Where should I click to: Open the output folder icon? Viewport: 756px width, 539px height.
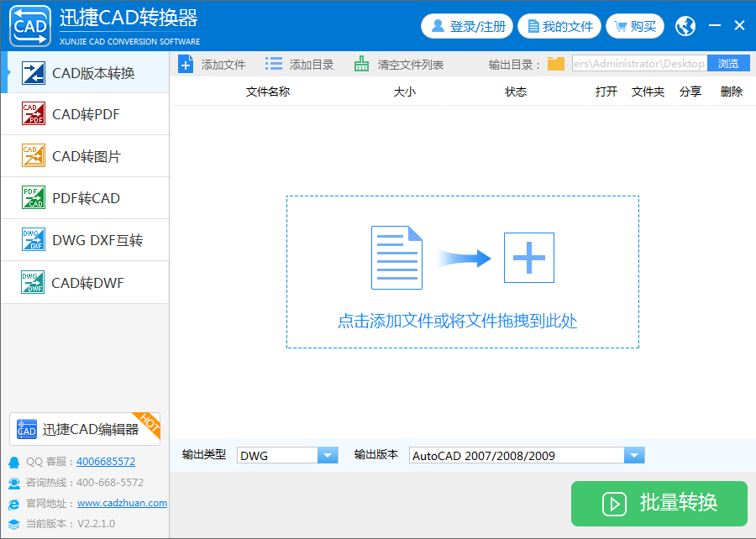click(x=556, y=64)
